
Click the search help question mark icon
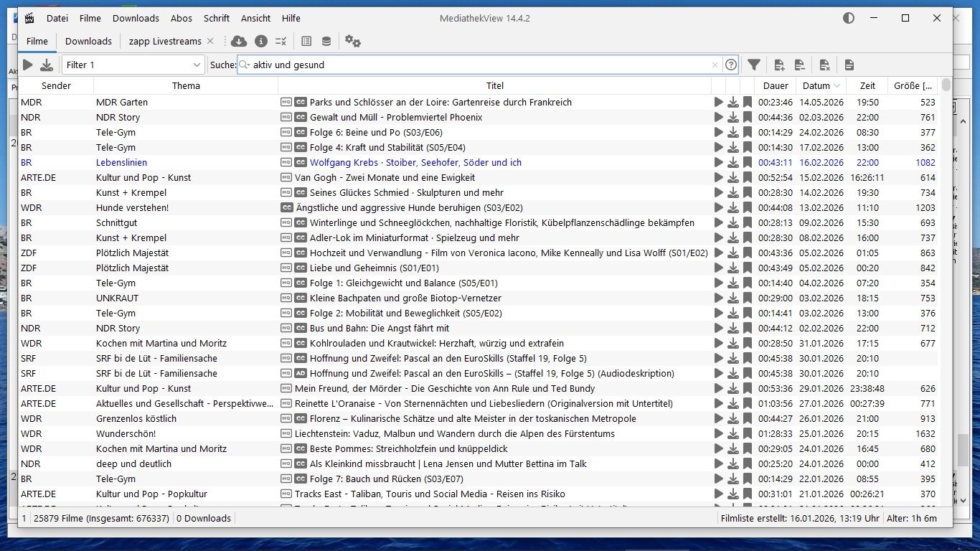point(731,65)
